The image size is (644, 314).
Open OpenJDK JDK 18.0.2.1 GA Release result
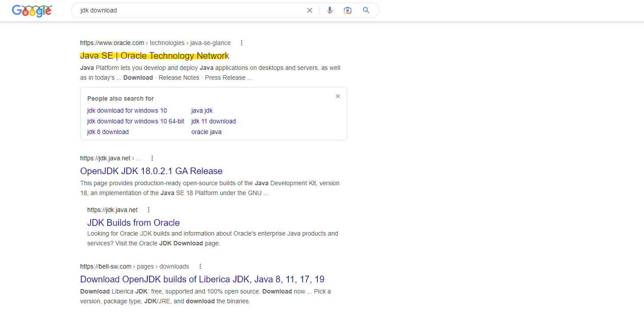point(151,171)
